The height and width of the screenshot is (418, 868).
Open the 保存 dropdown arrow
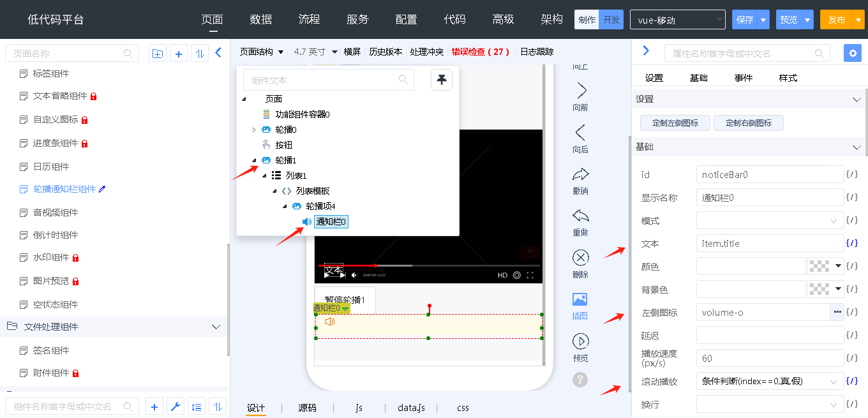point(763,20)
